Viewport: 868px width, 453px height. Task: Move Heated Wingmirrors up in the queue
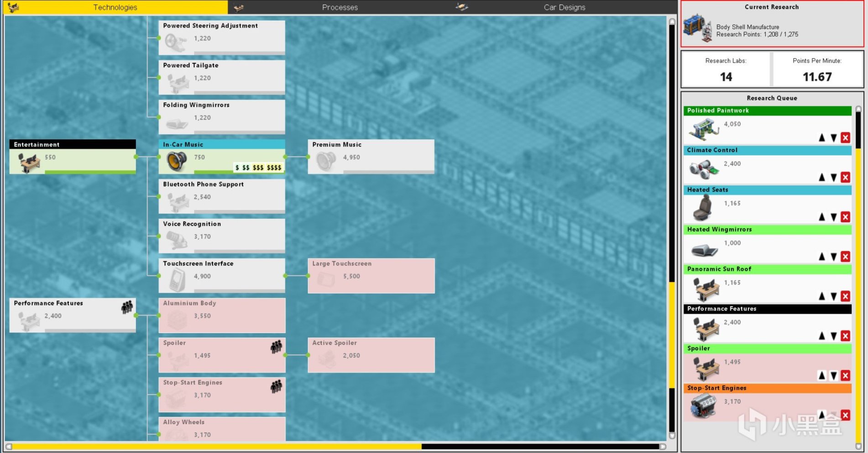coord(822,257)
